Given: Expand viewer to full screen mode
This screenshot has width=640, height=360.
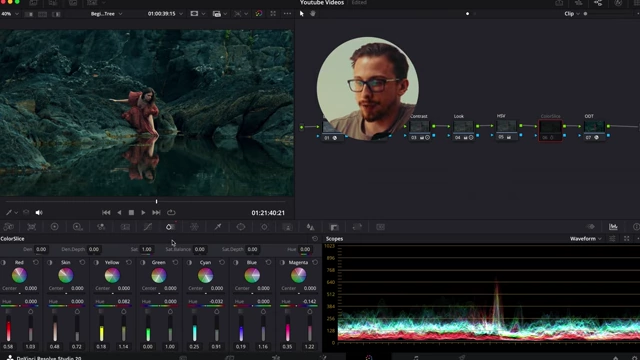Looking at the screenshot, I should [x=273, y=13].
